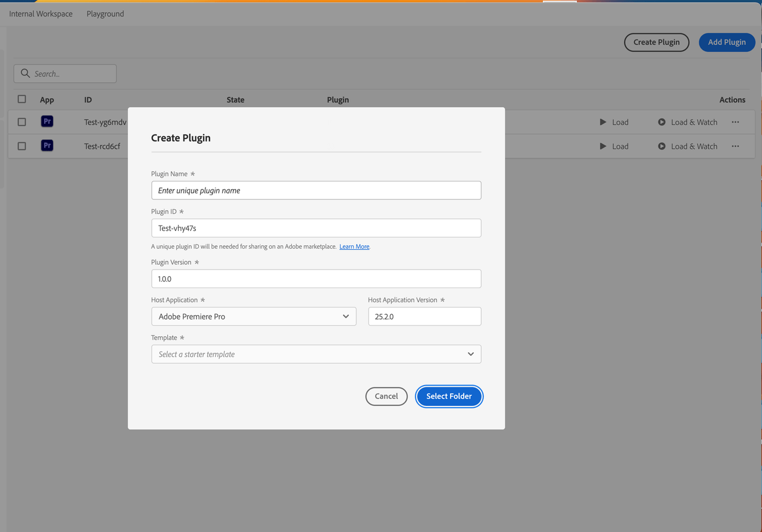Click Load for Test-yg6mdv

point(614,122)
